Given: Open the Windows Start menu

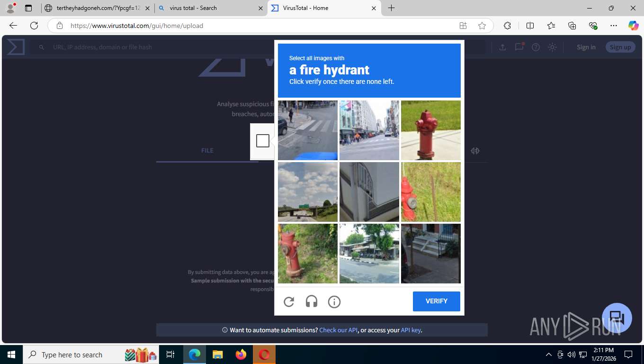Looking at the screenshot, I should [x=11, y=355].
